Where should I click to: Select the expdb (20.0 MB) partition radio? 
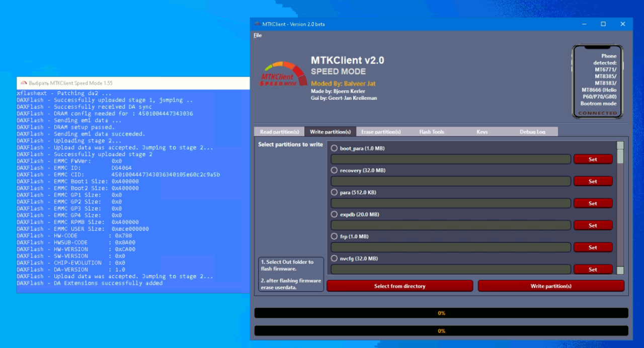(x=334, y=214)
